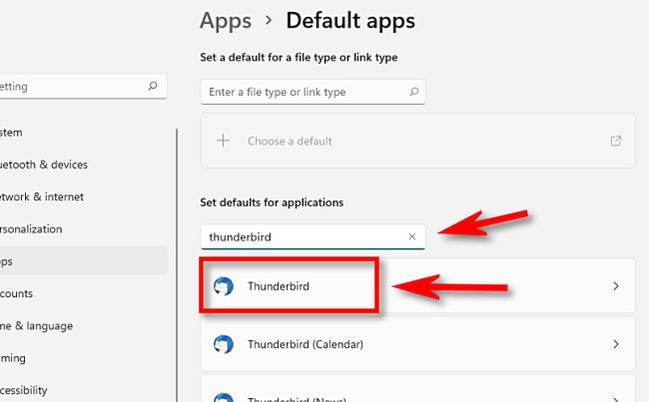Click the Apps breadcrumb link

click(226, 22)
